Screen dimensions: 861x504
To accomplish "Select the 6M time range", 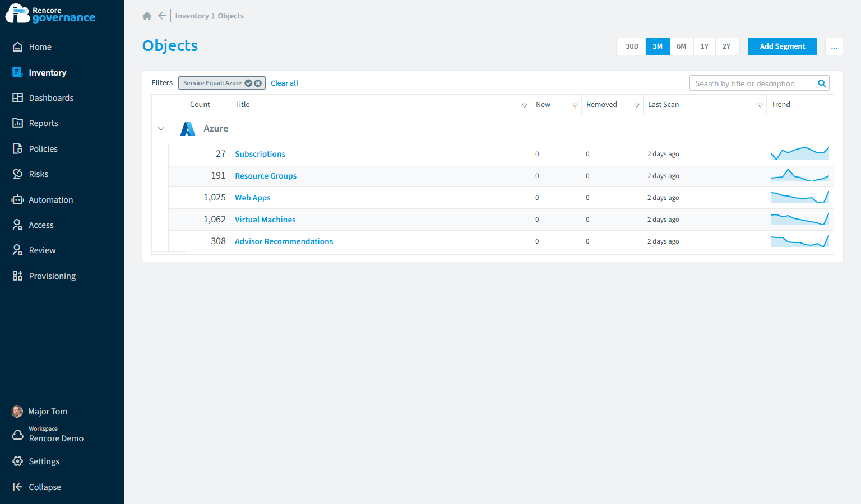I will (682, 46).
